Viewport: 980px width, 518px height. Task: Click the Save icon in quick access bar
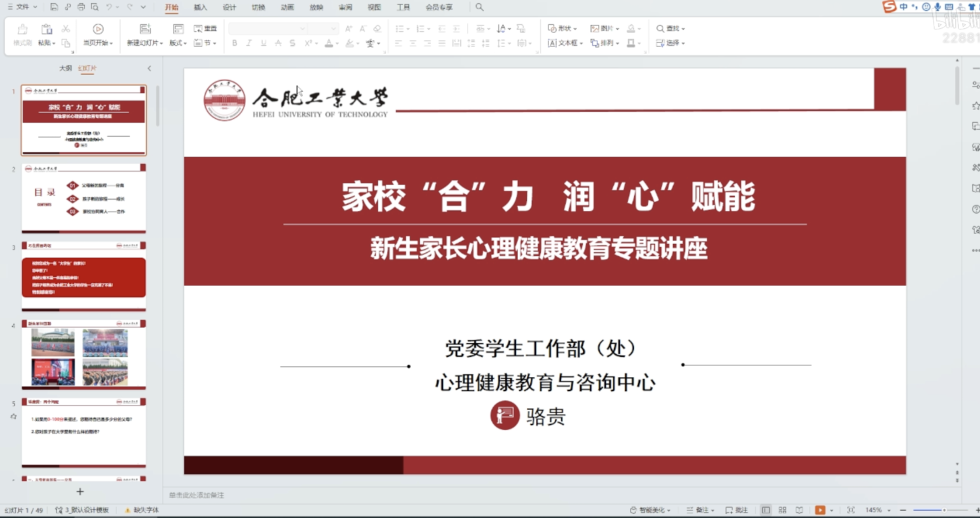[54, 7]
